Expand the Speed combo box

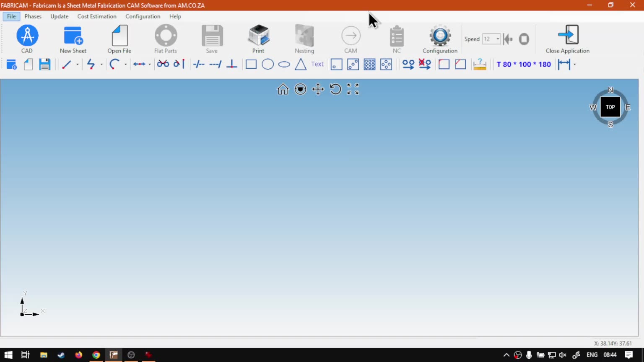[498, 39]
